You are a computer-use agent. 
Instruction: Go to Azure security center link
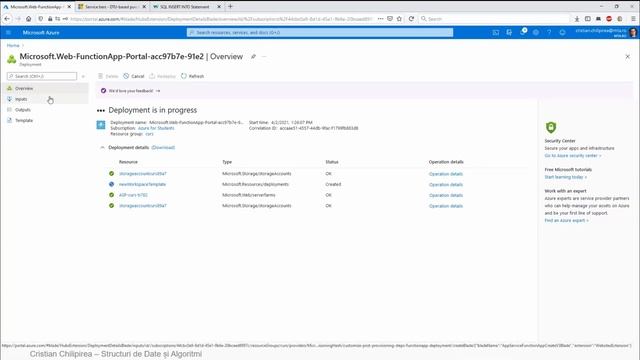coord(573,156)
